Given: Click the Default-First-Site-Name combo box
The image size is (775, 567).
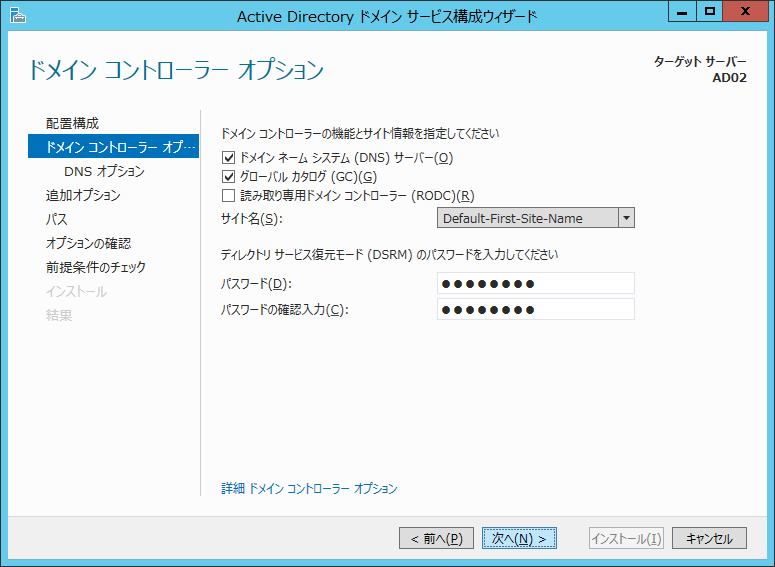Looking at the screenshot, I should click(x=527, y=218).
